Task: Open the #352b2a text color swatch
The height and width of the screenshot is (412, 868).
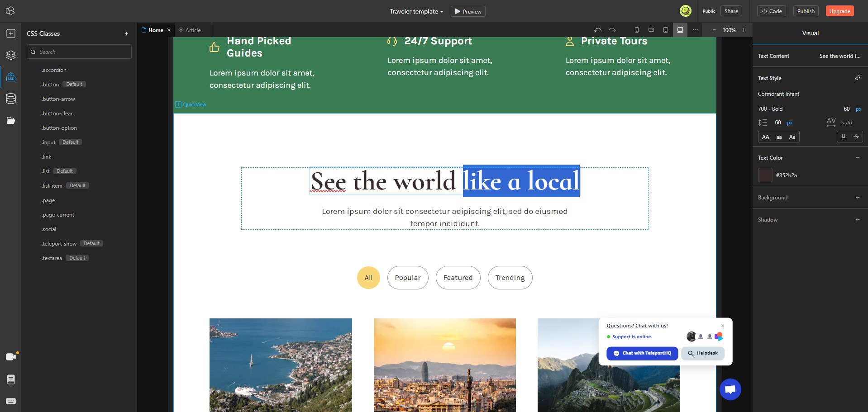Action: point(765,175)
